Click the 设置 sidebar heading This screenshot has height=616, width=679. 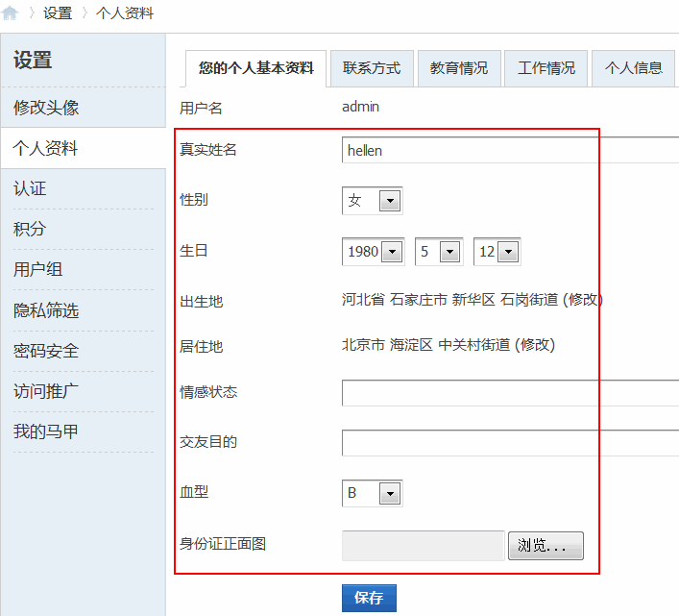(x=33, y=60)
